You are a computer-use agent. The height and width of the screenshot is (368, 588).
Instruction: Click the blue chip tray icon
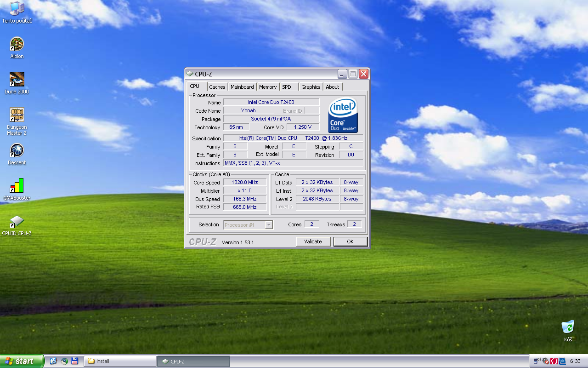(x=562, y=361)
